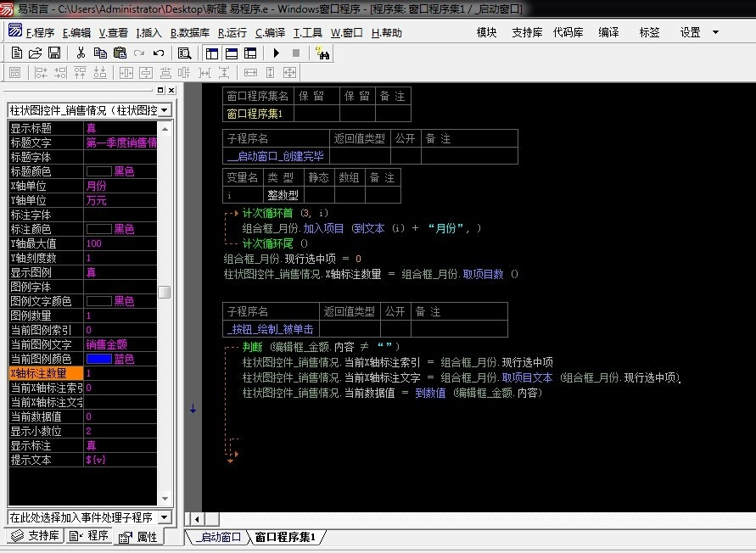Click the 图例文字颜色 black color swatch
Image resolution: width=756 pixels, height=553 pixels.
(98, 301)
